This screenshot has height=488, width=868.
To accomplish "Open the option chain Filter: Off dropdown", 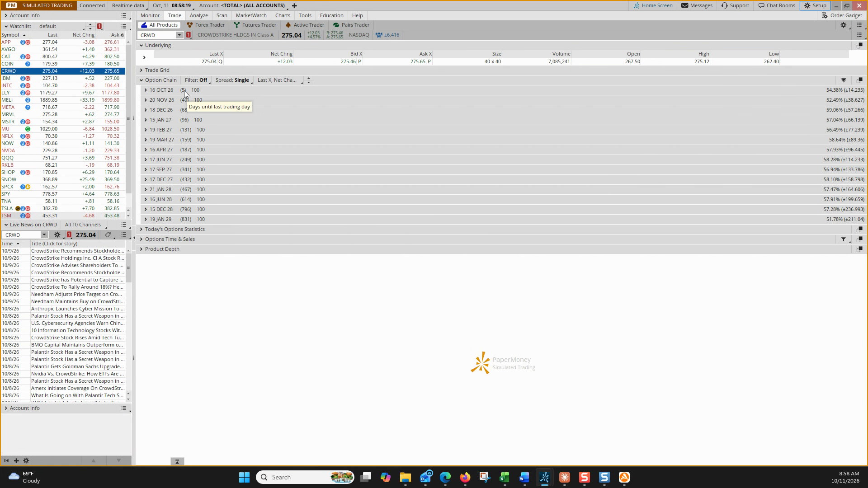I will tap(197, 80).
